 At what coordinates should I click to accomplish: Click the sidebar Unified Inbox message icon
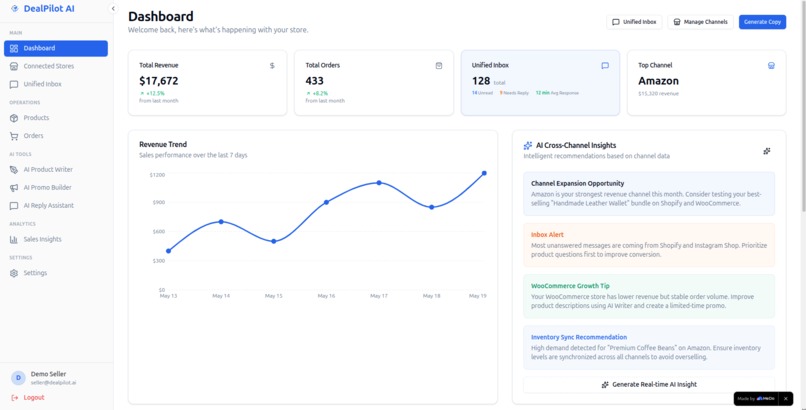point(14,84)
